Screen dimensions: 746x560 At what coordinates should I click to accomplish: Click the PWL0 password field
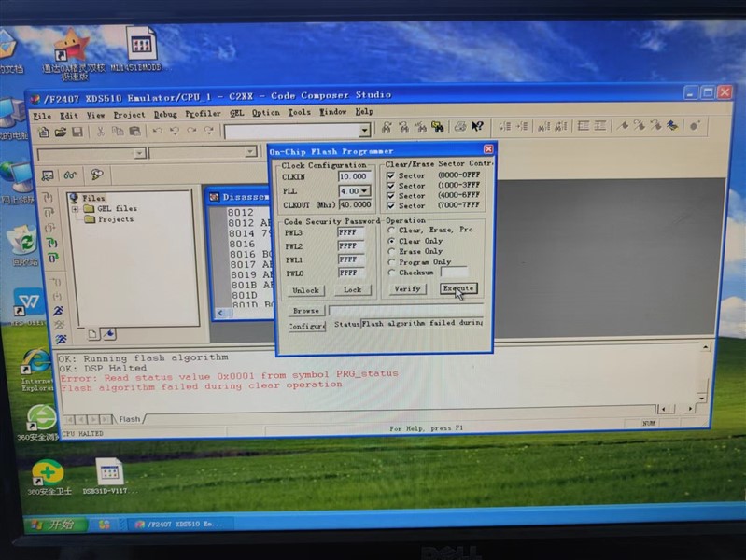click(x=351, y=273)
